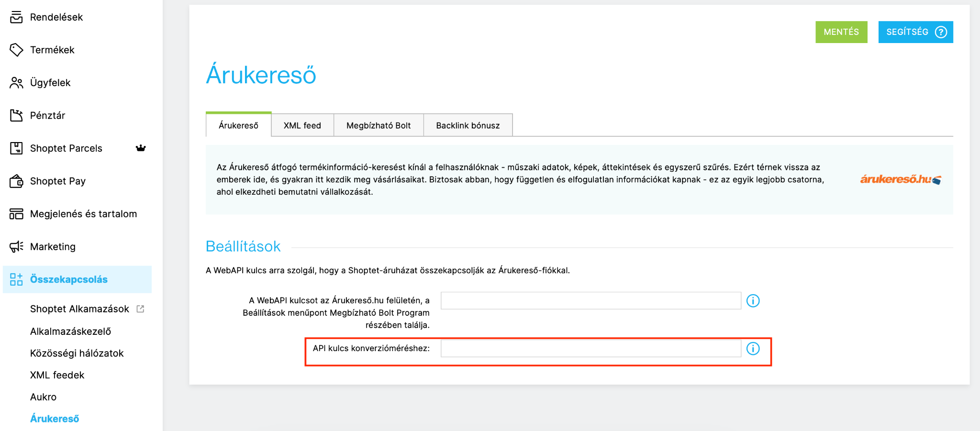The image size is (980, 431).
Task: Click the Árukereső page heading
Action: (261, 75)
